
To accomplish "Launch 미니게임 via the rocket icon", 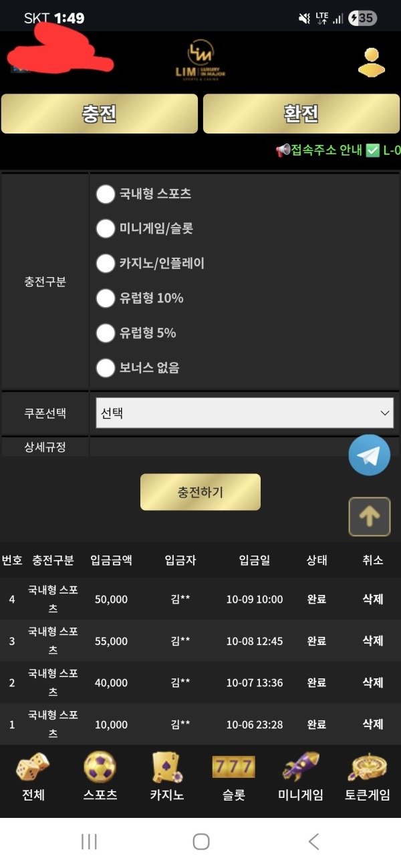I will (x=299, y=771).
